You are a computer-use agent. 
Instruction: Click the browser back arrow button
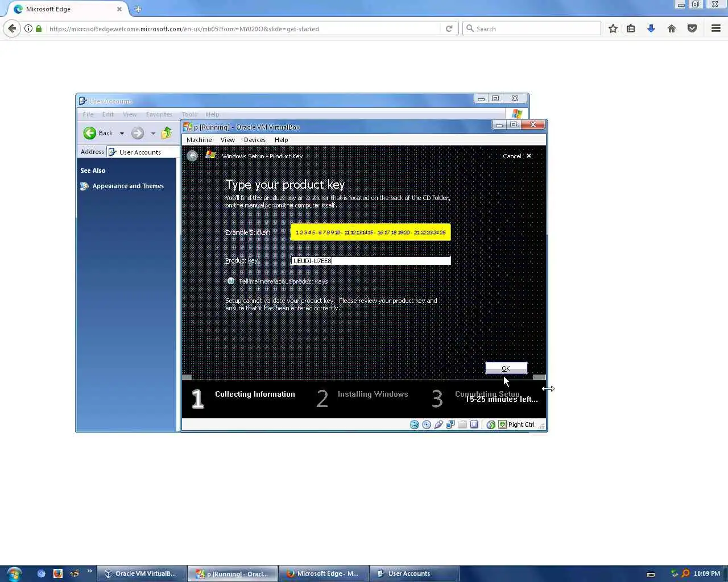pyautogui.click(x=12, y=28)
